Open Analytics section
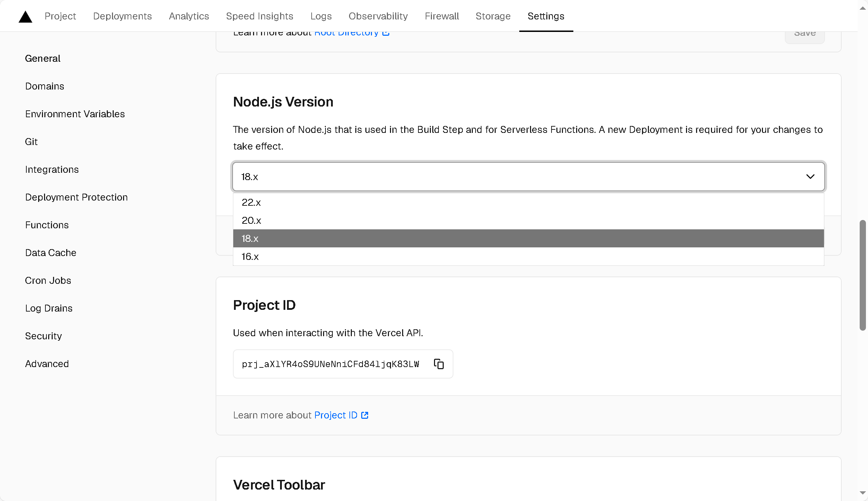Viewport: 868px width, 501px height. (189, 16)
